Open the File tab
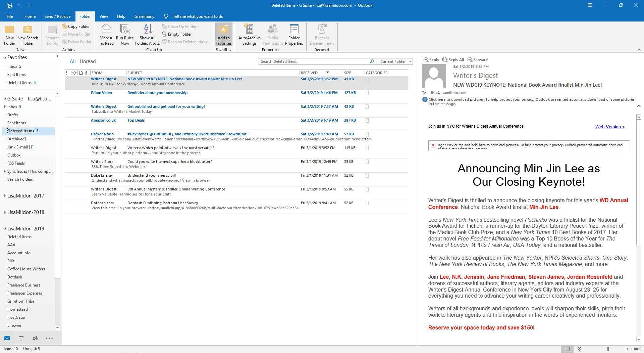Viewport: 644px width, 353px height. tap(10, 16)
